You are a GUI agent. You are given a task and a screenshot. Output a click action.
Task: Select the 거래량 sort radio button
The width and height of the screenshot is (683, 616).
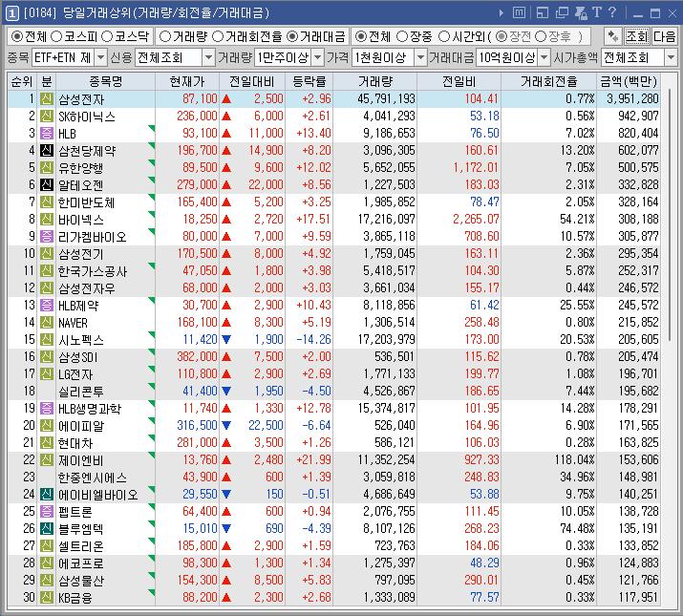pos(165,36)
